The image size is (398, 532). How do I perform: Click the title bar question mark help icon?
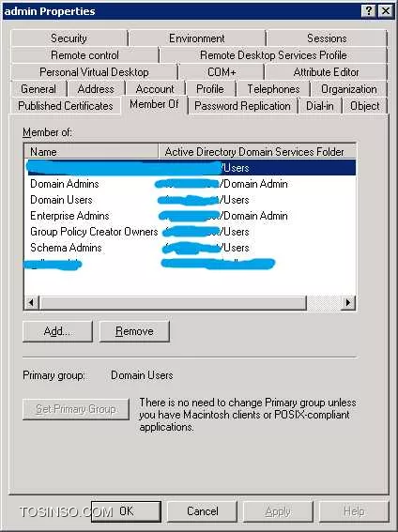(369, 11)
